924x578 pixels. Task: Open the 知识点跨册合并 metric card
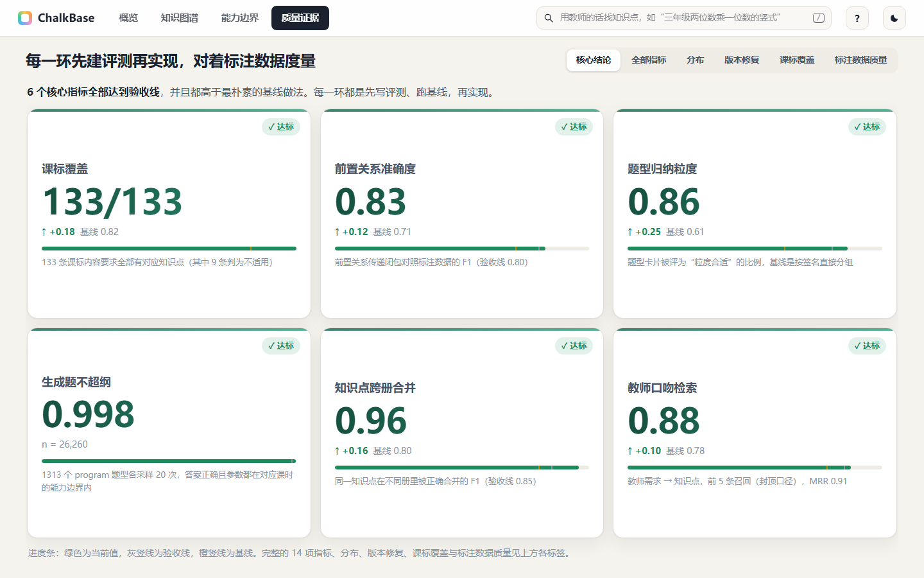pos(462,433)
